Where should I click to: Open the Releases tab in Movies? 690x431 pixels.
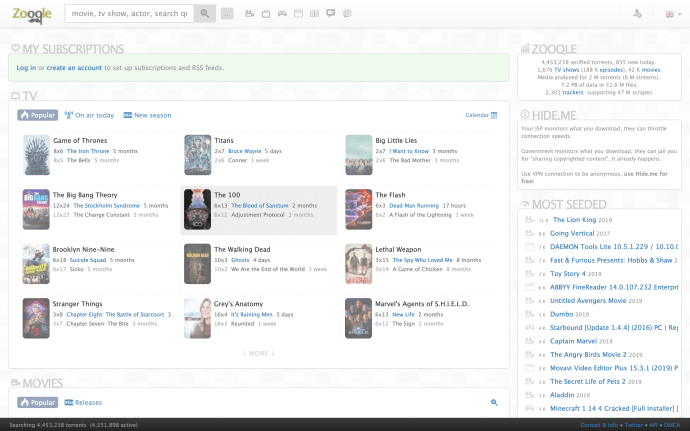click(x=83, y=402)
